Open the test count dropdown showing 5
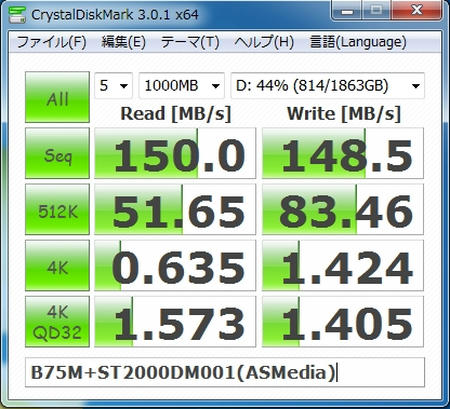This screenshot has width=450, height=409. click(114, 86)
